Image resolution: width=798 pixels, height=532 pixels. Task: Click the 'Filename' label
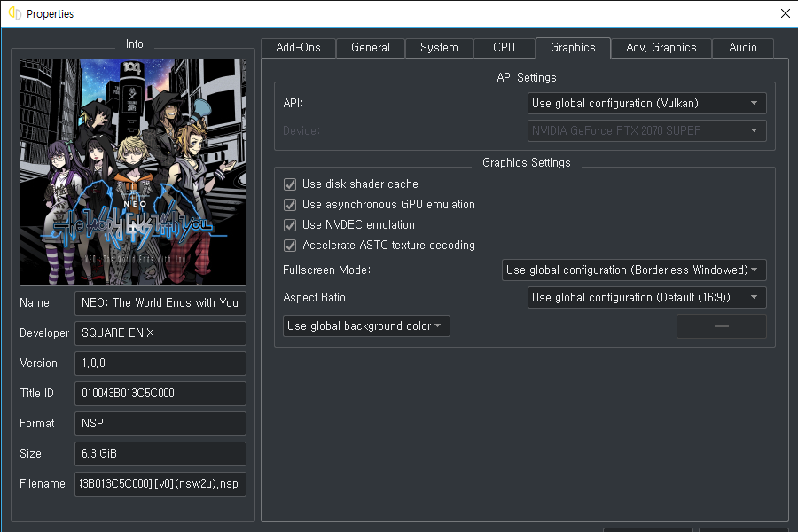(43, 483)
